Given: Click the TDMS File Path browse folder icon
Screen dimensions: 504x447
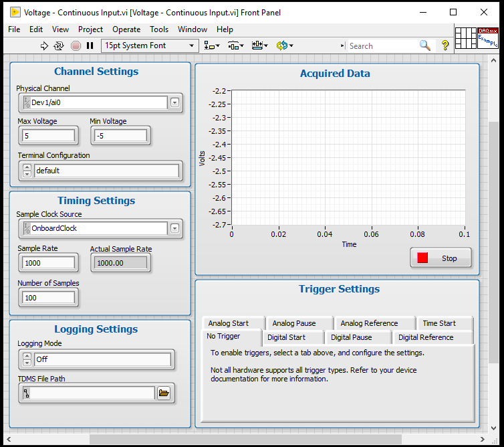Looking at the screenshot, I should tap(164, 393).
